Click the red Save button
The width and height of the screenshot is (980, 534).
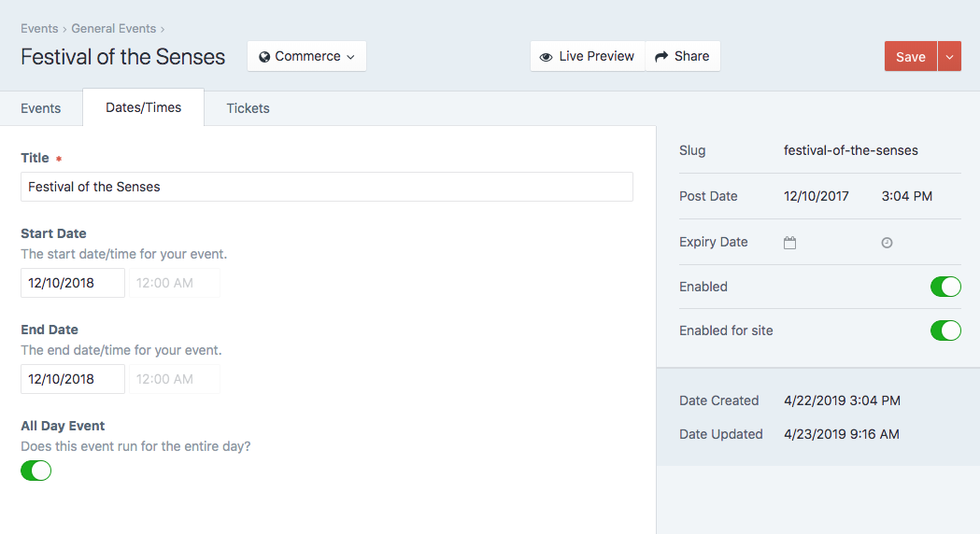click(911, 56)
